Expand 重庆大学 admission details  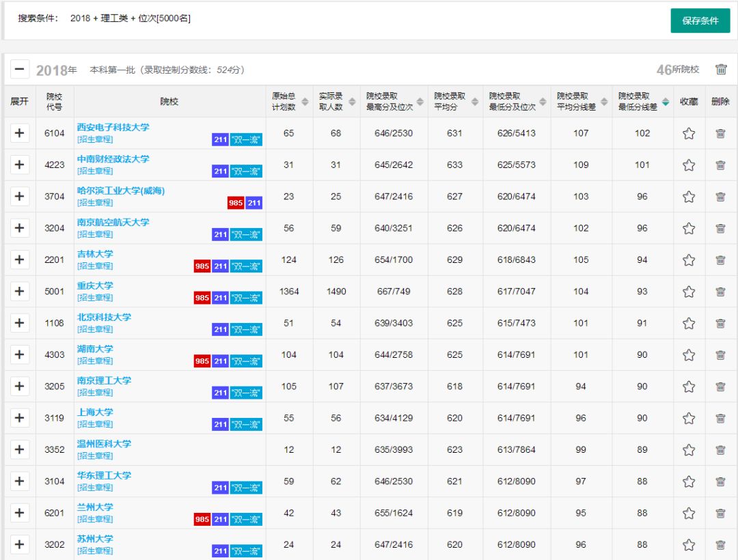pyautogui.click(x=19, y=291)
